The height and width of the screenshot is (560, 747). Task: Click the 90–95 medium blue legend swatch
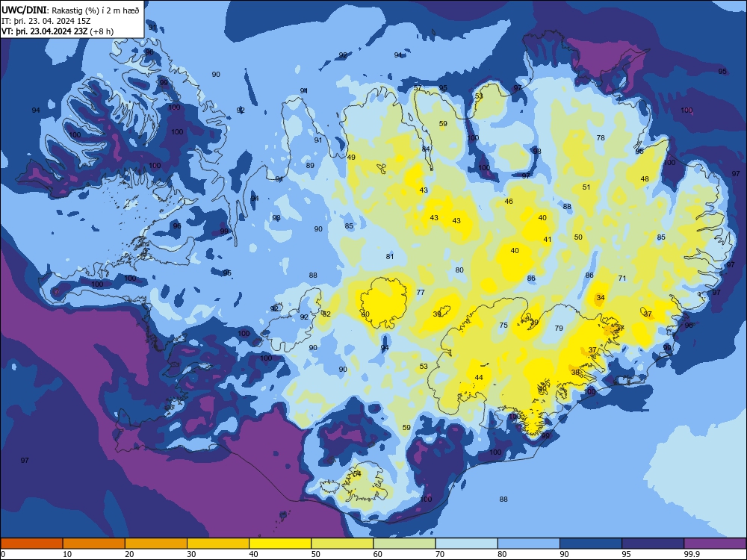click(591, 544)
